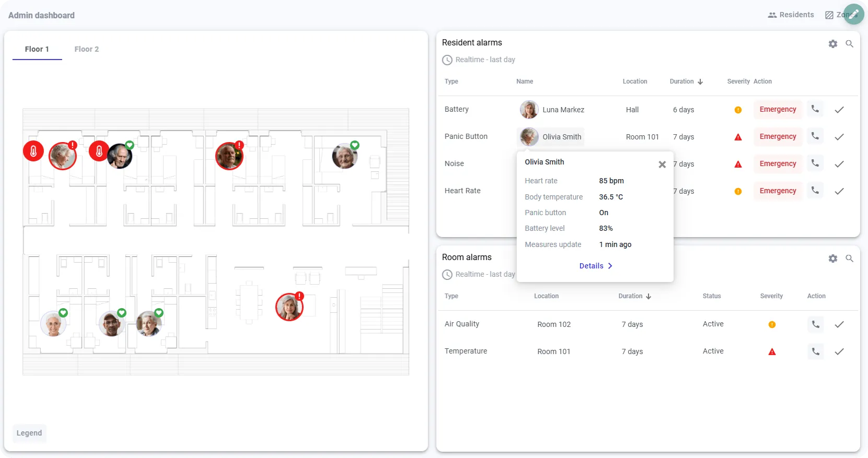Click the edit pencil button top-right

coord(853,14)
